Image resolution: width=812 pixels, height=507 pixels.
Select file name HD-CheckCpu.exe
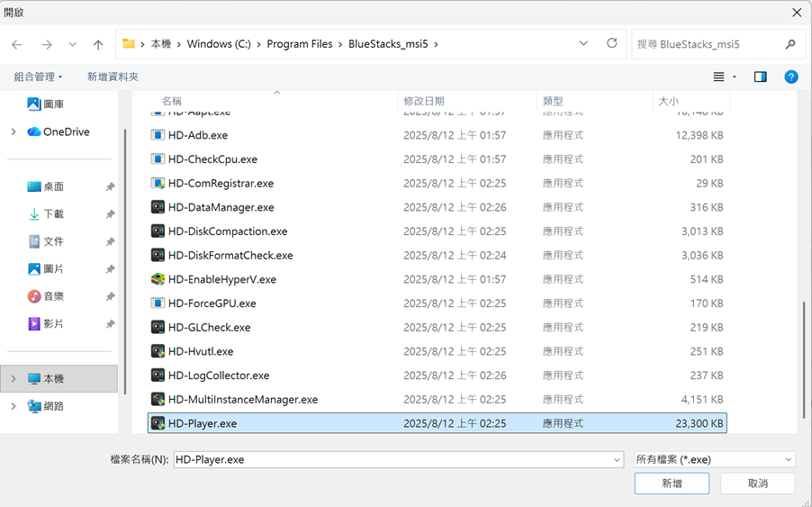212,159
